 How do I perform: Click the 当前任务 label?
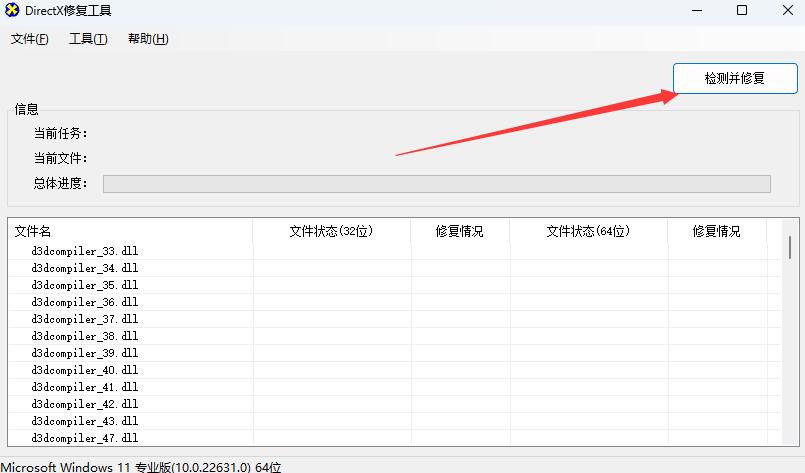tap(61, 134)
